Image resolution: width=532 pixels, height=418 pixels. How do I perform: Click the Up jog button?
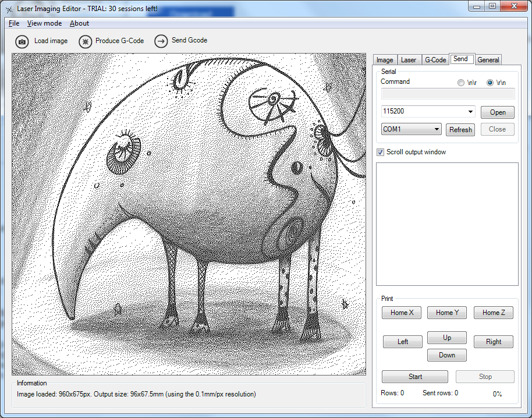click(447, 338)
